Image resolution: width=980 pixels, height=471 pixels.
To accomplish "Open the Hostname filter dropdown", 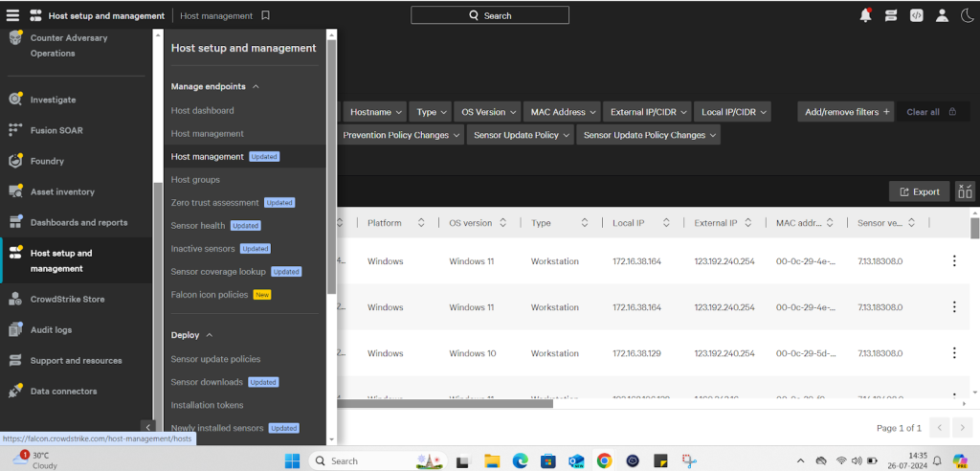I will (x=374, y=112).
